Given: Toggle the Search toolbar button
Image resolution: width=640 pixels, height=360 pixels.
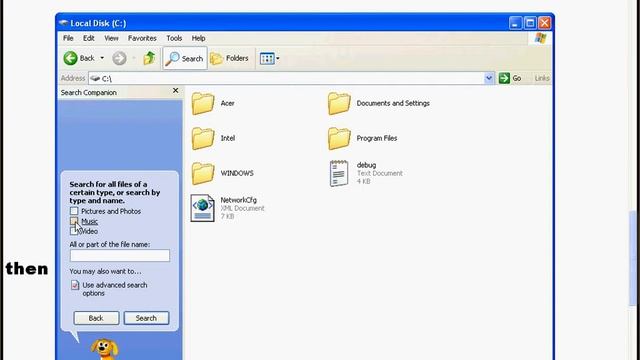Looking at the screenshot, I should click(x=185, y=58).
